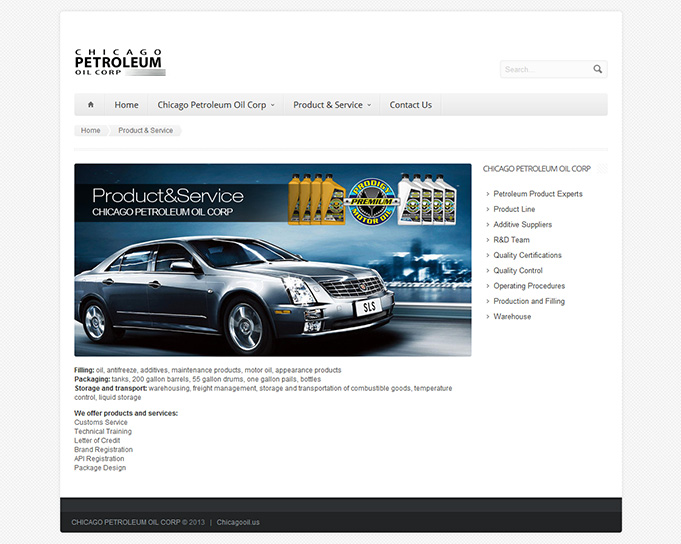The height and width of the screenshot is (544, 681).
Task: Click the Product & Service breadcrumb
Action: (x=145, y=130)
